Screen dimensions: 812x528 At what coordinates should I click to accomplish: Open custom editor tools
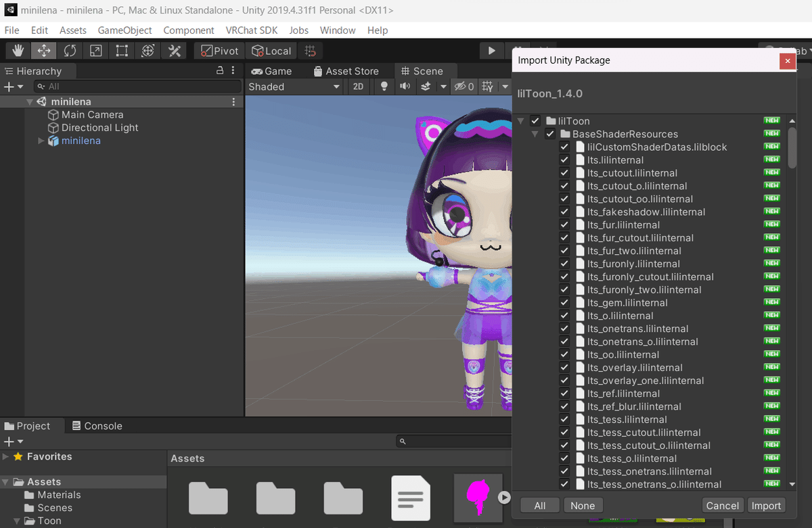point(174,51)
